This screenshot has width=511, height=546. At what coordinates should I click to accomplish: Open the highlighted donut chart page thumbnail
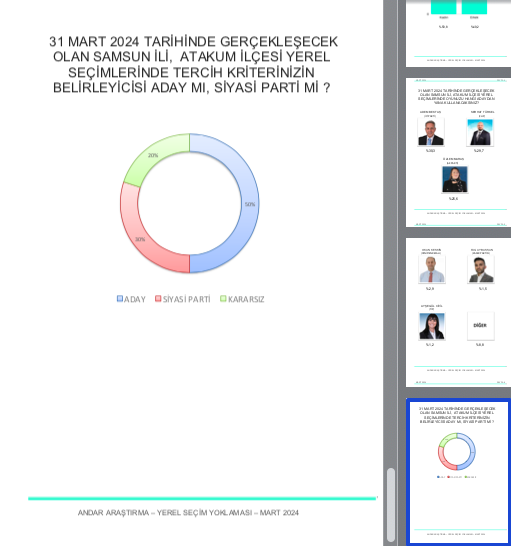pyautogui.click(x=458, y=471)
